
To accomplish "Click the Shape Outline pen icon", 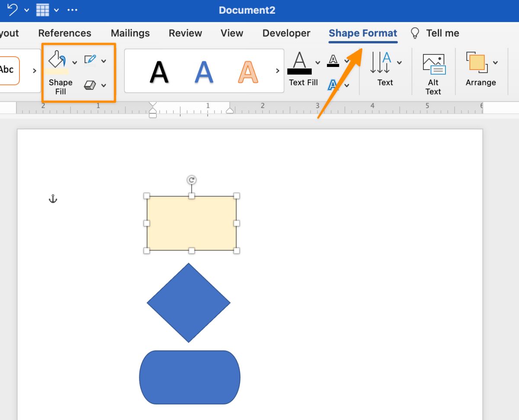I will click(90, 59).
